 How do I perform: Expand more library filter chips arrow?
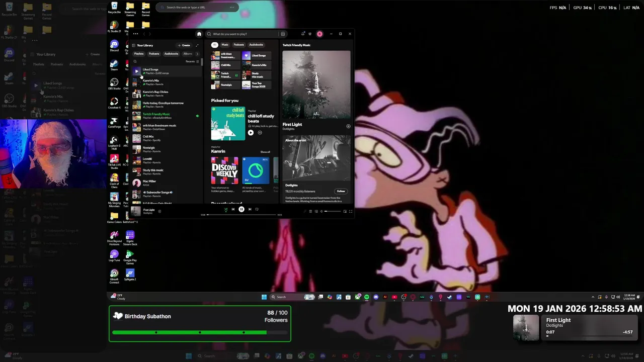197,54
